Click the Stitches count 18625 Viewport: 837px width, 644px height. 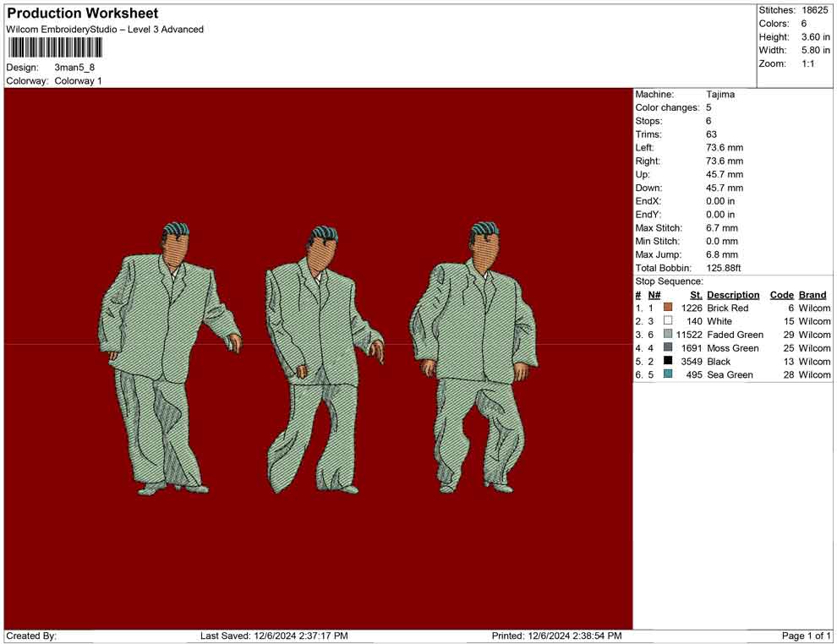[816, 10]
